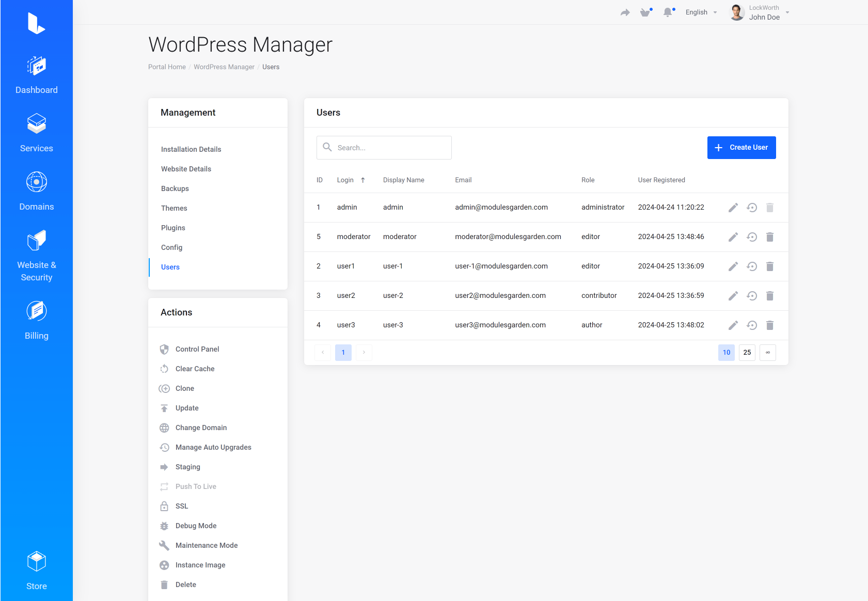Select page 1 in pagination
Image resolution: width=868 pixels, height=601 pixels.
coord(343,353)
